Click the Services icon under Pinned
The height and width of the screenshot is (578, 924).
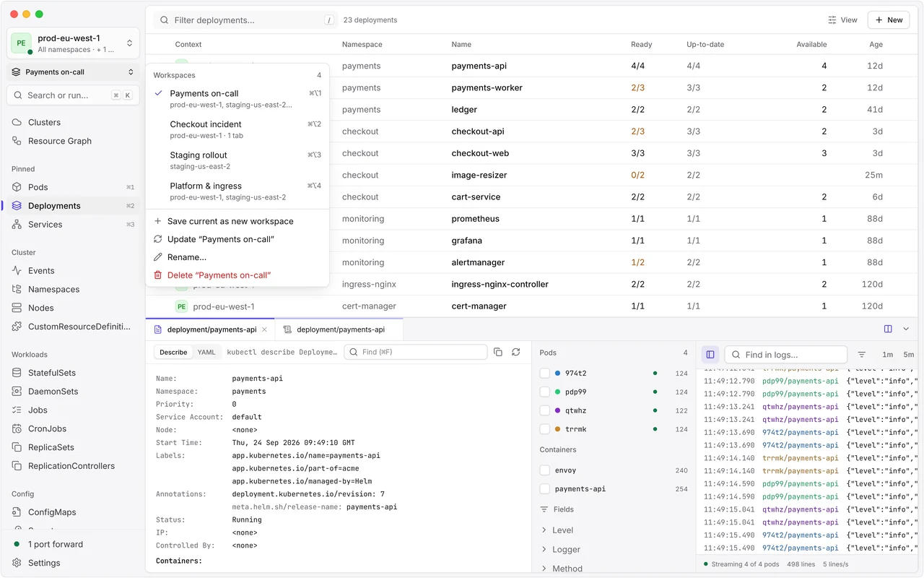[17, 225]
